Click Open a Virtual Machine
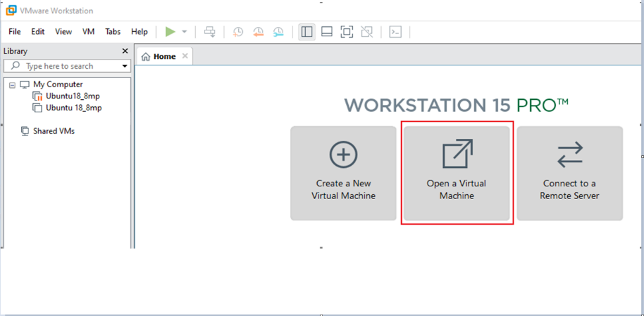The height and width of the screenshot is (316, 644). point(457,173)
